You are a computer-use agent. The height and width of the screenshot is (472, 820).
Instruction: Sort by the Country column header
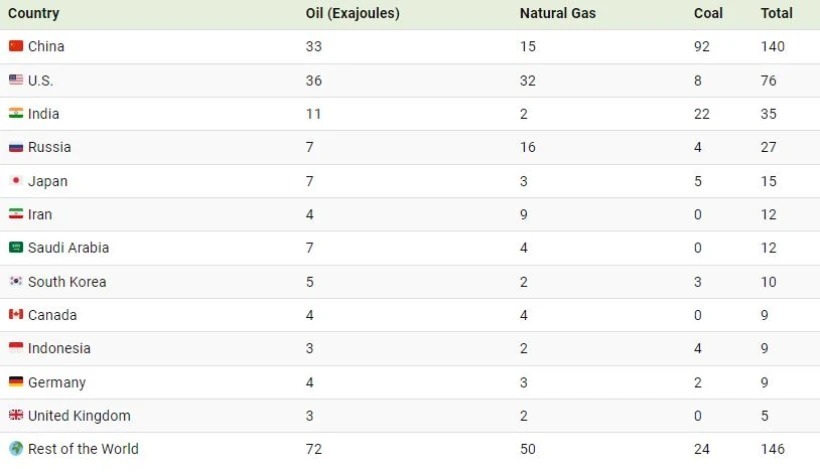pos(33,13)
